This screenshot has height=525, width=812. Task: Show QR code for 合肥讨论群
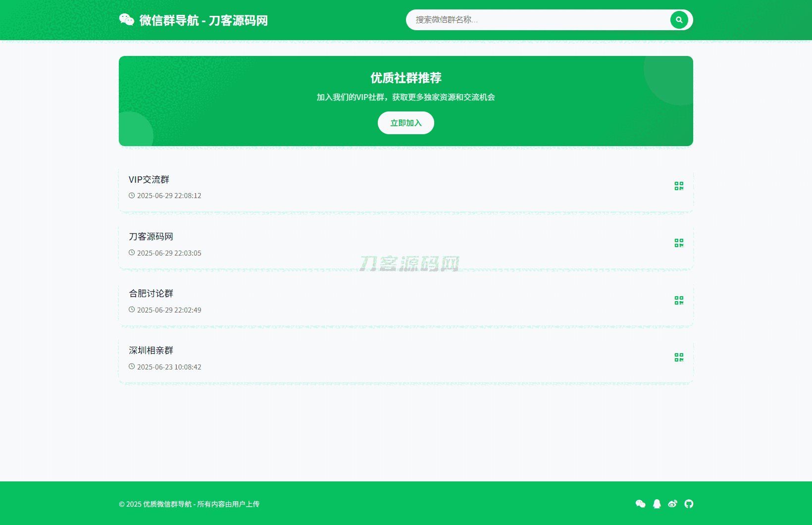coord(679,300)
